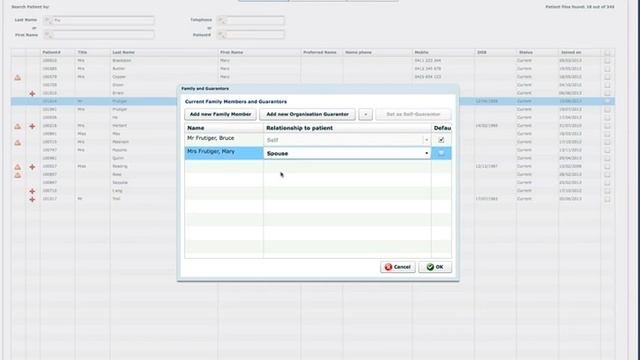Image resolution: width=640 pixels, height=360 pixels.
Task: Click the warning triangle in Herbert's row
Action: [x=18, y=126]
